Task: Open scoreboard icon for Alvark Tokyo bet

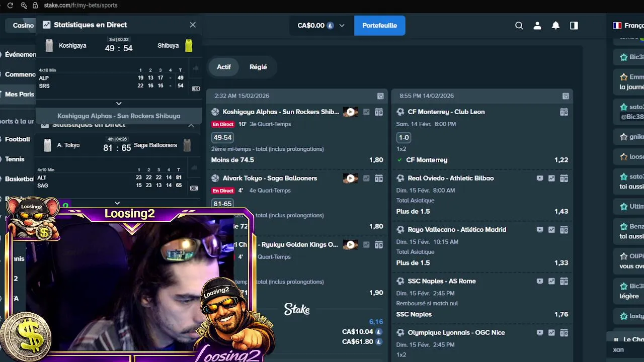Action: tap(379, 178)
